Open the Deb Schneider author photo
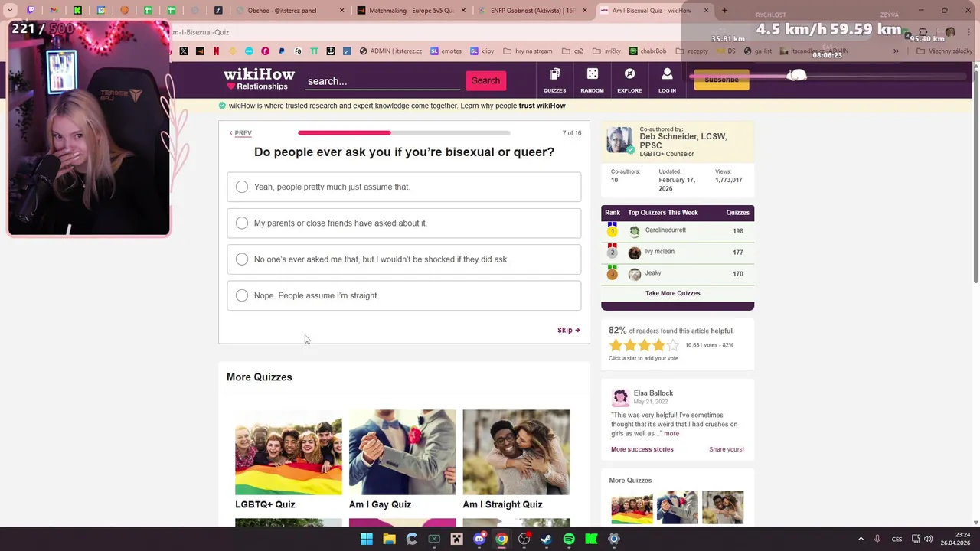The width and height of the screenshot is (980, 551). tap(619, 140)
